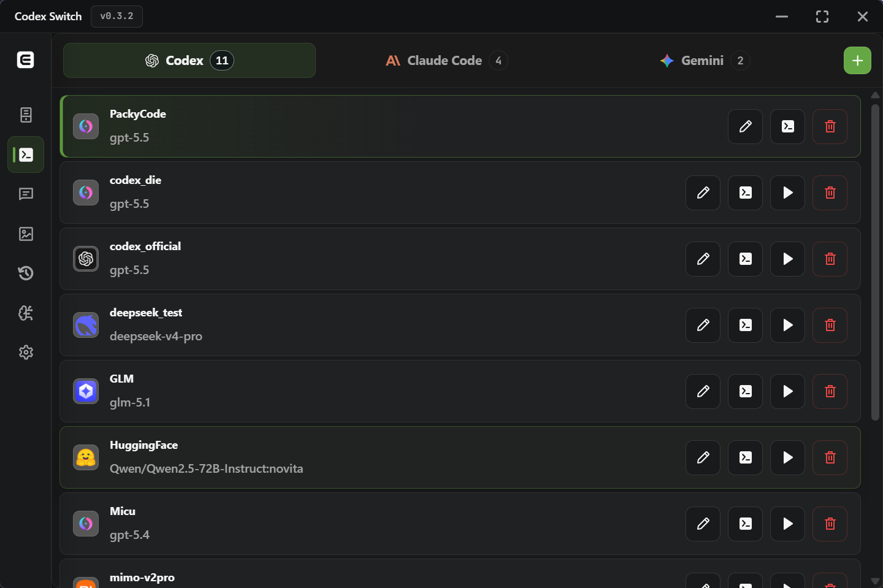Open terminal for deepseek_test
The width and height of the screenshot is (883, 588).
tap(745, 325)
